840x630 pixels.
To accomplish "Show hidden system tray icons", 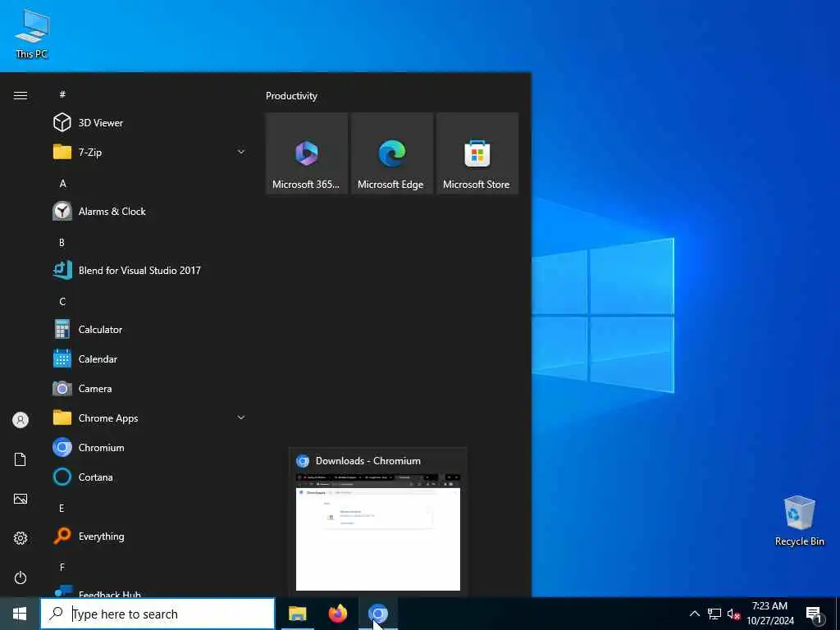I will click(x=694, y=614).
